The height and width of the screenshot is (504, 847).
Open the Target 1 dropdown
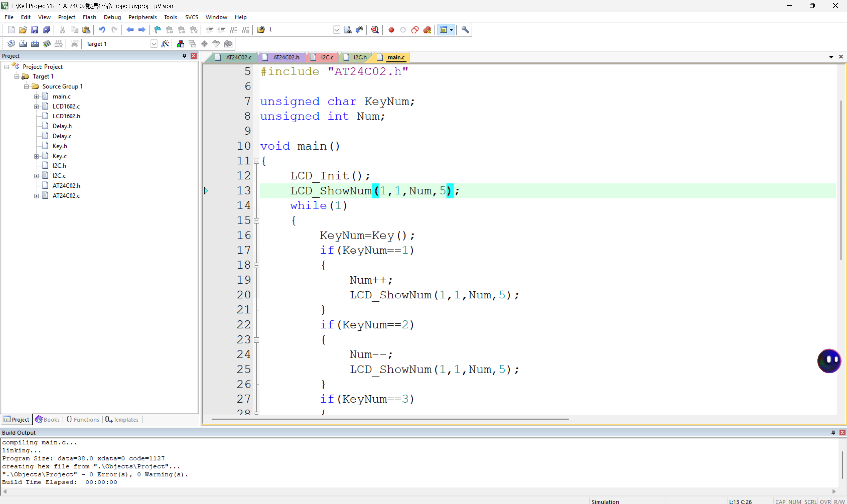tap(154, 44)
